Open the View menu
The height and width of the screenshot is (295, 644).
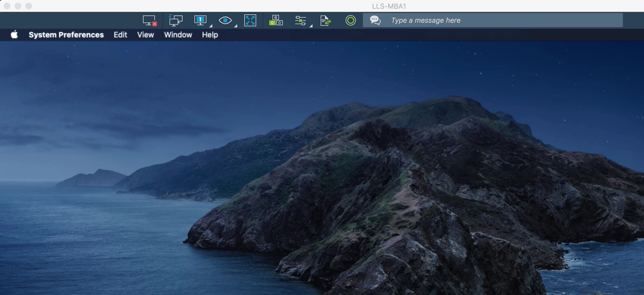coord(145,35)
